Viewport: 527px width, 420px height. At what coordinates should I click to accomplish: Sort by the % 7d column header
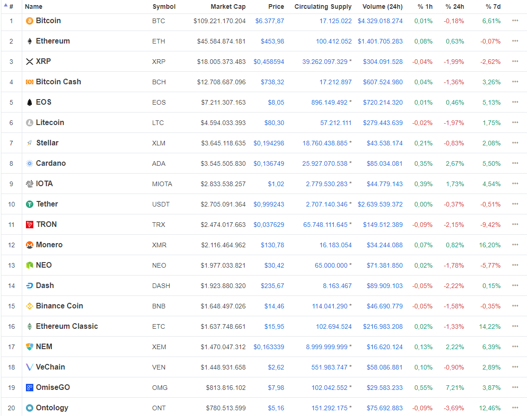coord(493,7)
